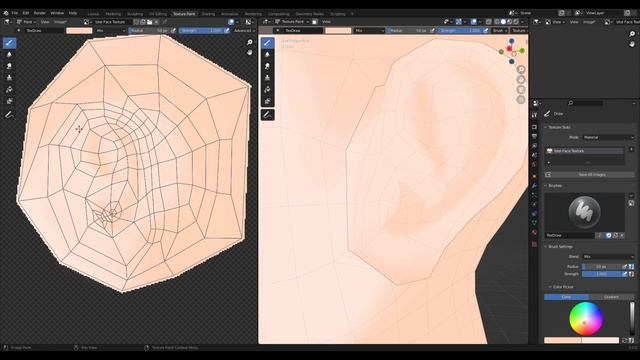Add a texture slot with the plus button
This screenshot has width=640, height=360.
pyautogui.click(x=631, y=149)
